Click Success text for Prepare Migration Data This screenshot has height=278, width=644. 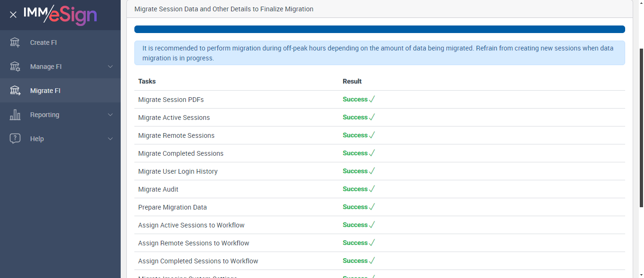click(x=355, y=207)
